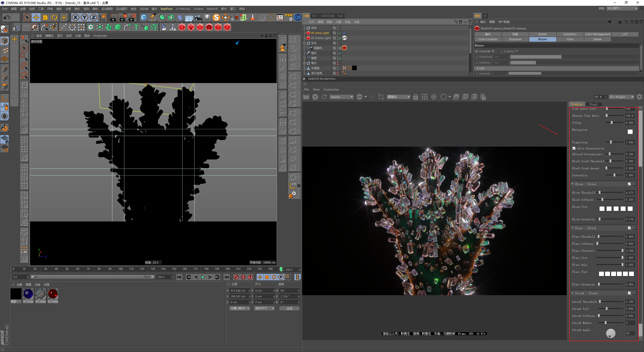Click the refresh render icon in RenderView
This screenshot has height=352, width=644.
(324, 97)
